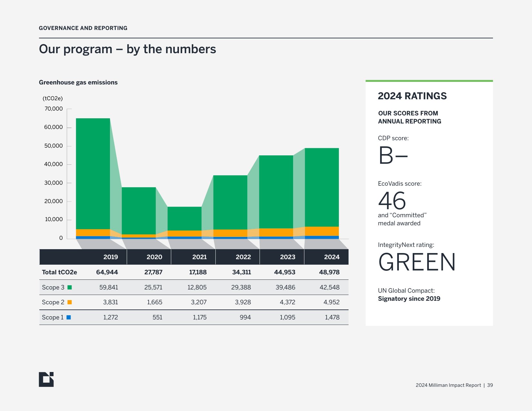Click Scope 3 value 59,841
532x411 pixels.
[x=109, y=287]
